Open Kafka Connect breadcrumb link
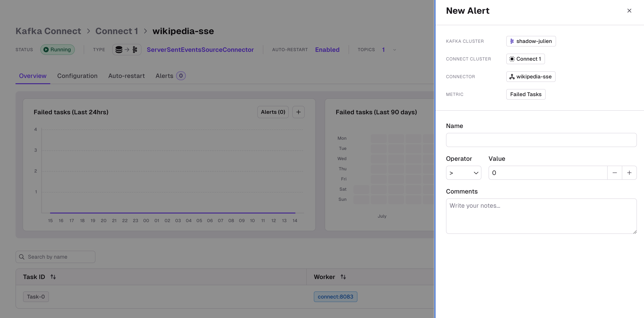Image resolution: width=644 pixels, height=318 pixels. point(48,31)
